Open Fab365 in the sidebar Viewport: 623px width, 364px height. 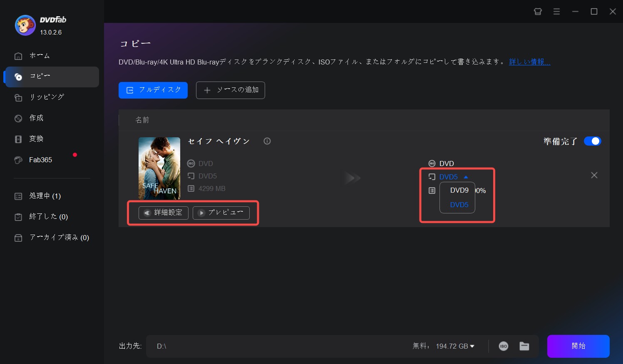[40, 160]
